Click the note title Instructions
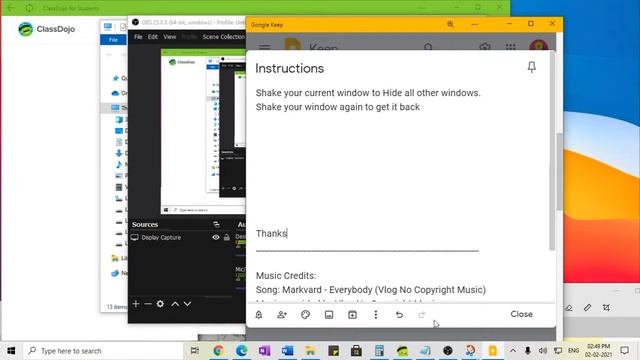This screenshot has width=640, height=360. [289, 68]
